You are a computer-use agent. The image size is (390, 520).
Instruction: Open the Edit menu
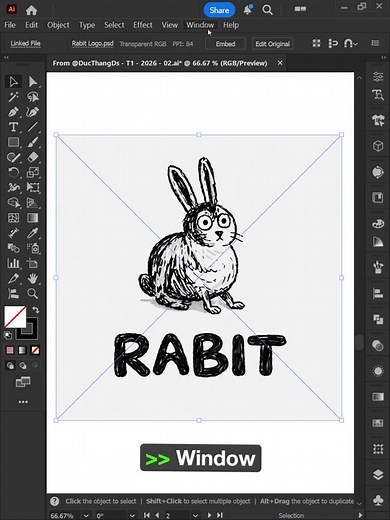point(32,25)
